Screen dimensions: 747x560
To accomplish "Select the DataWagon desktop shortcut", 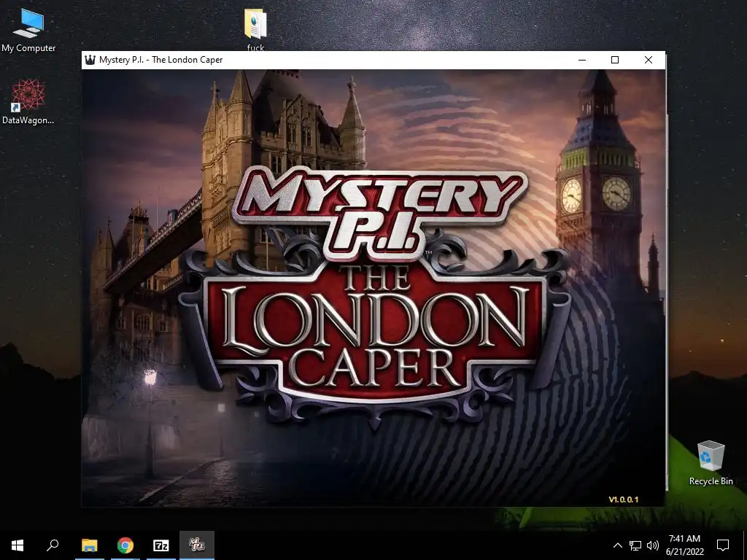I will (x=28, y=102).
